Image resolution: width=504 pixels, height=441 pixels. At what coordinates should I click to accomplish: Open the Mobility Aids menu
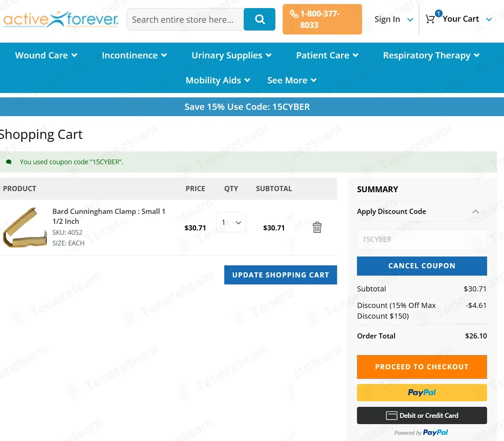(218, 80)
